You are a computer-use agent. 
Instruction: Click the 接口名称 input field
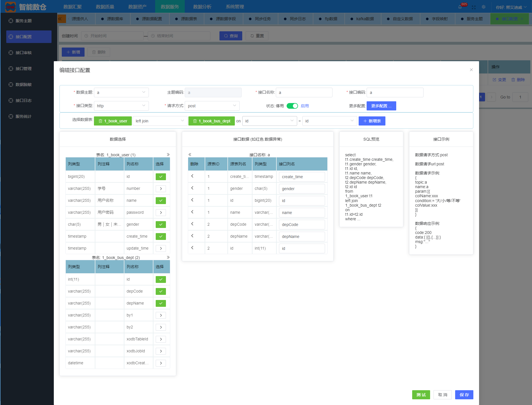click(x=304, y=92)
